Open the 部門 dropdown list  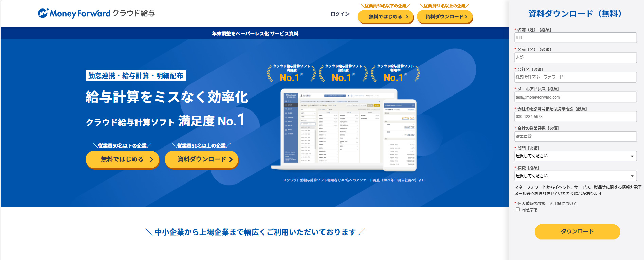pos(575,156)
